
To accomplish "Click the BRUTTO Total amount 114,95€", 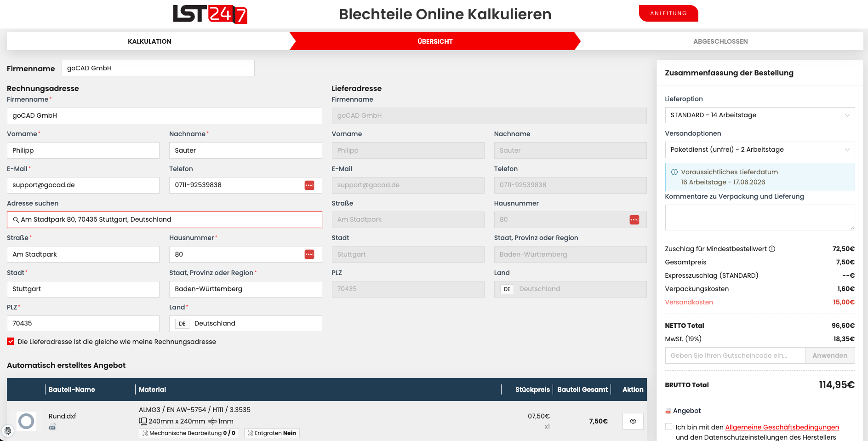I will point(837,385).
